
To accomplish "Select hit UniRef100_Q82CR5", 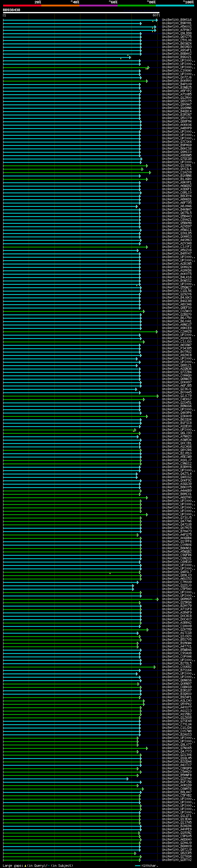I will pyautogui.click(x=177, y=853).
